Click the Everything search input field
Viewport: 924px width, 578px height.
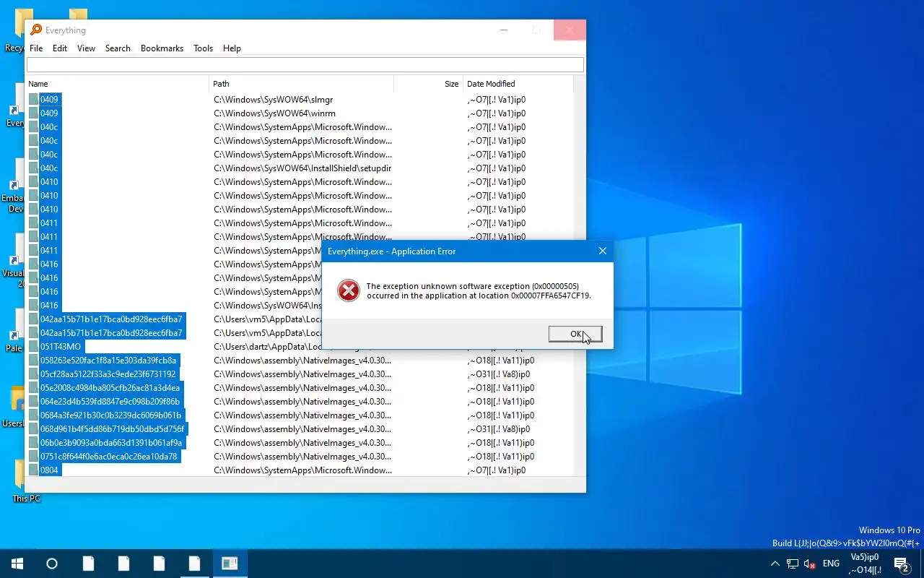tap(305, 65)
